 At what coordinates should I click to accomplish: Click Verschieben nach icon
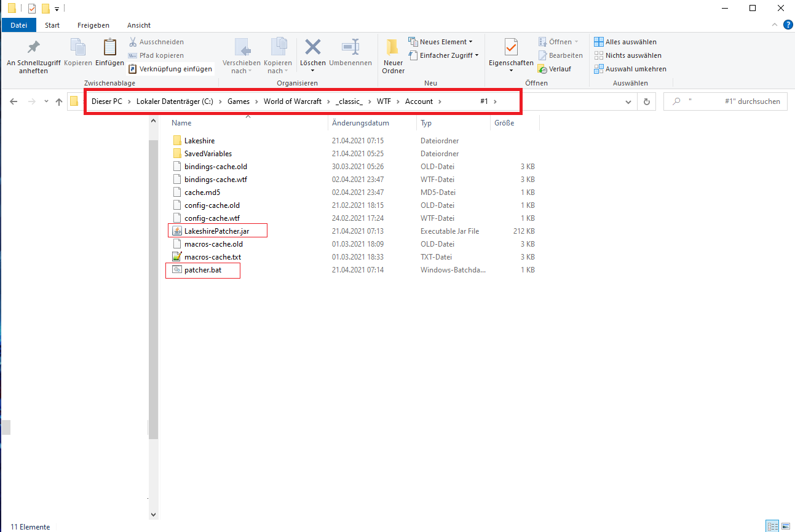[x=241, y=57]
